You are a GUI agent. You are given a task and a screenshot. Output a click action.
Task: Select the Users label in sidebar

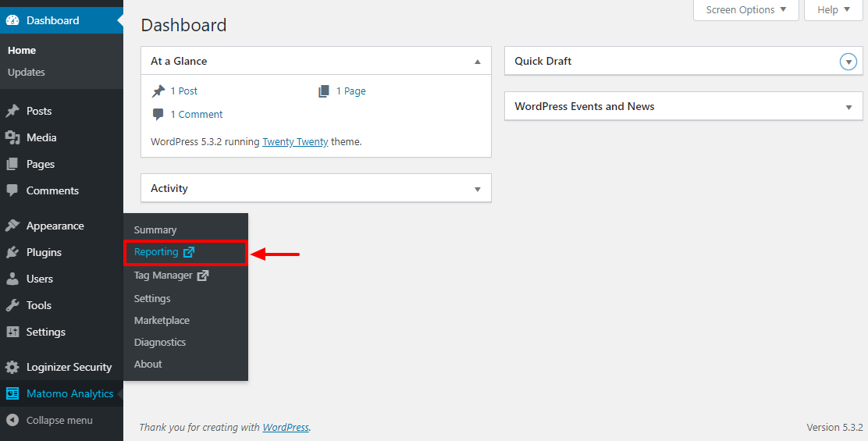(x=40, y=279)
